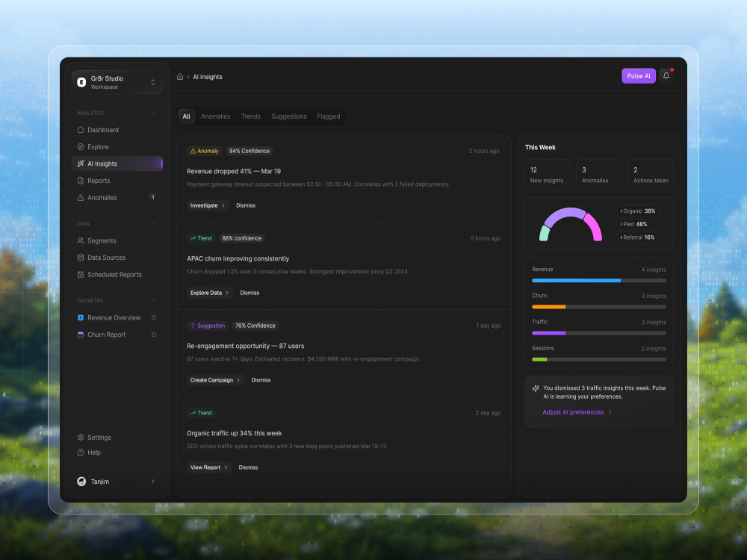Image resolution: width=747 pixels, height=560 pixels.
Task: Select the All tab
Action: point(186,116)
